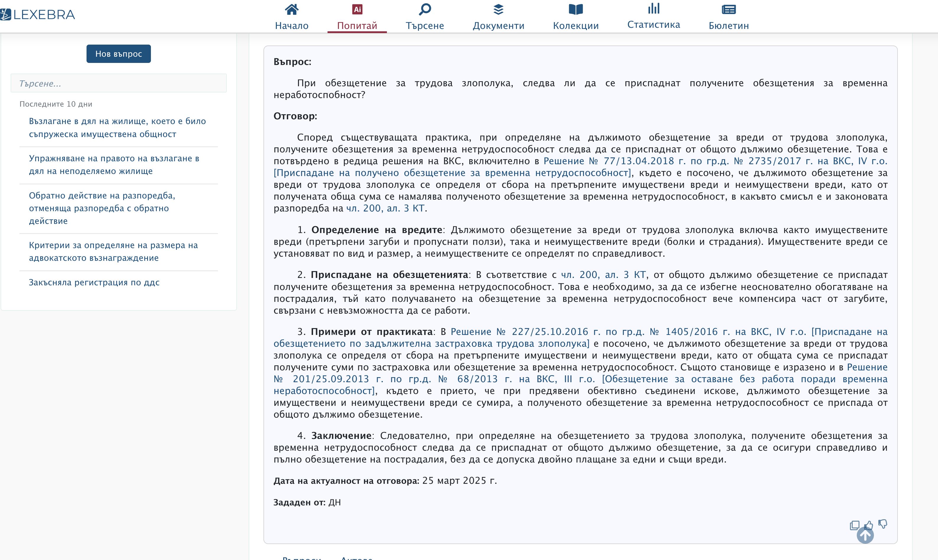938x560 pixels.
Task: Open Търсене via the magnifier icon
Action: coord(425,9)
